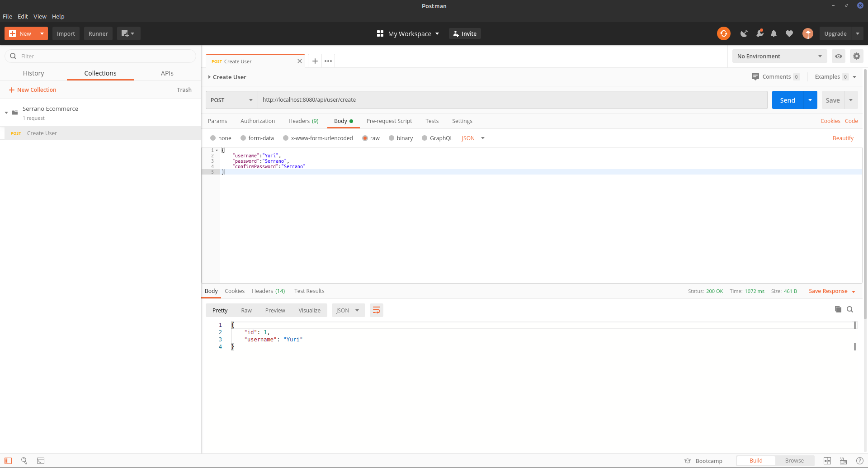This screenshot has width=868, height=468.
Task: Click New Collection link
Action: tap(33, 90)
